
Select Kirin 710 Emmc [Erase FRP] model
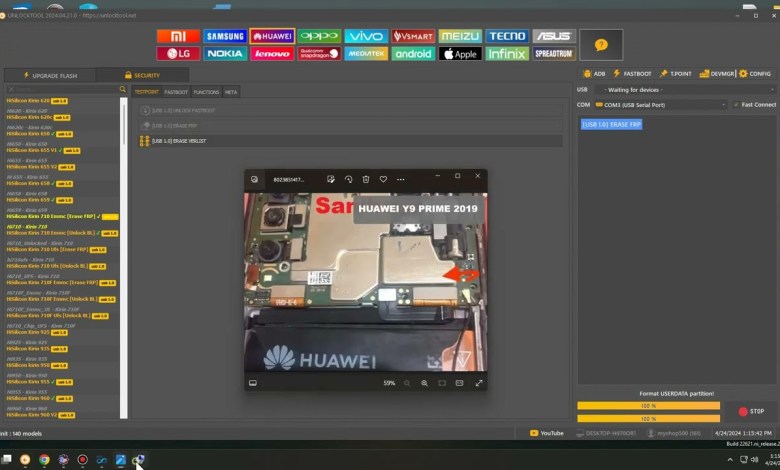click(62, 216)
